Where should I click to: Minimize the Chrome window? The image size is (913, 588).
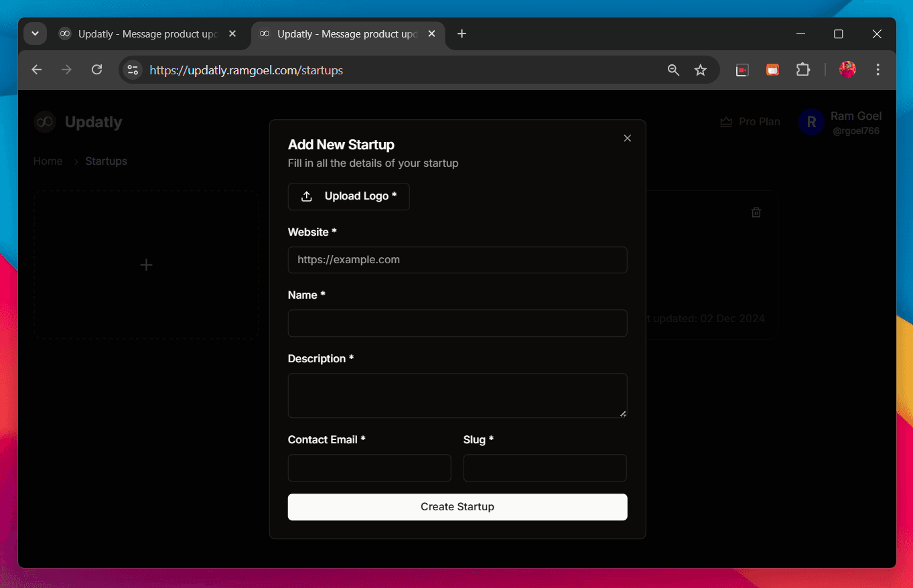(800, 34)
